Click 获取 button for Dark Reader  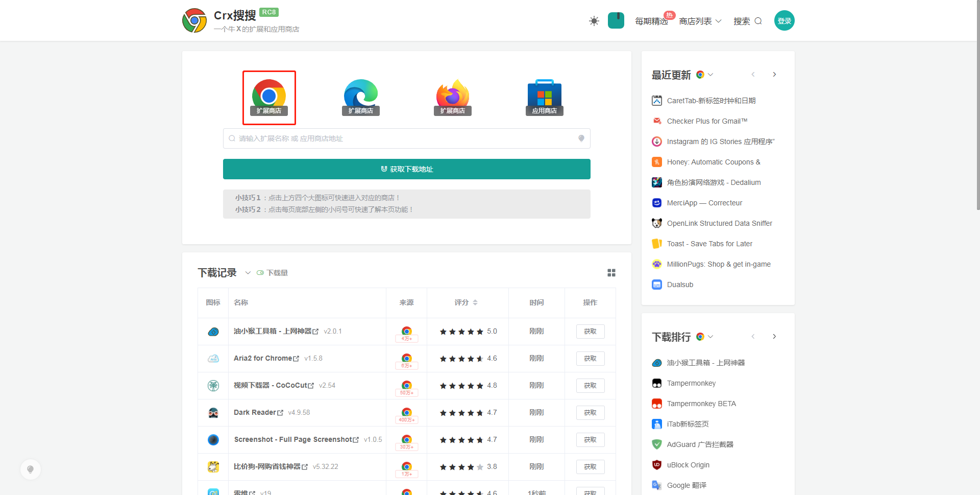[591, 413]
